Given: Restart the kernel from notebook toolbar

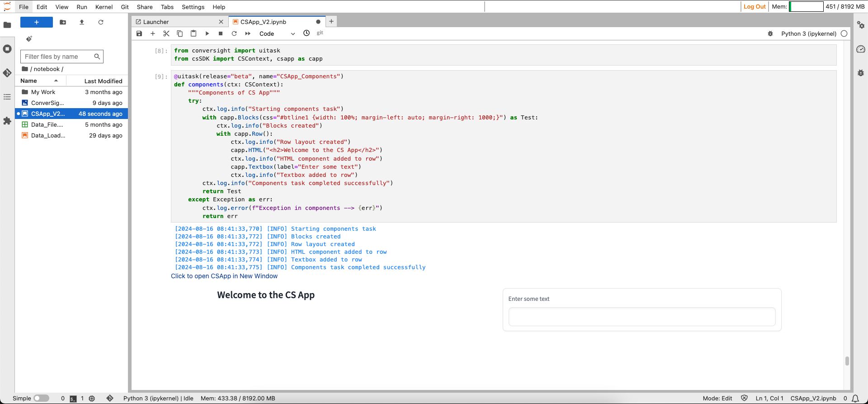Looking at the screenshot, I should 234,33.
